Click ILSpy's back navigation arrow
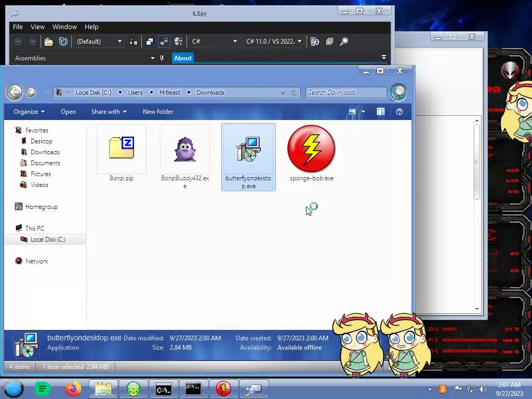The image size is (532, 399). pyautogui.click(x=18, y=42)
